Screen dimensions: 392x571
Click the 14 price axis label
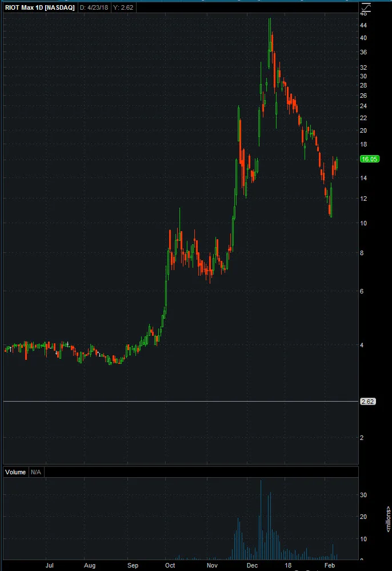tap(363, 178)
